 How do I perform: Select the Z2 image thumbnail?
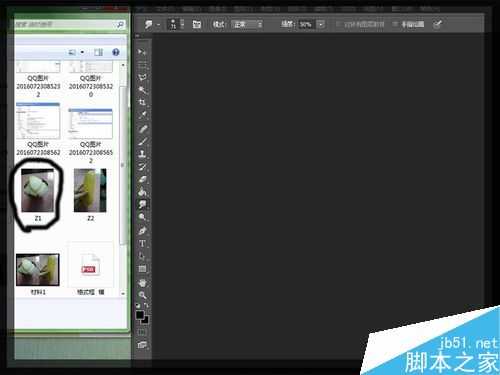(90, 190)
